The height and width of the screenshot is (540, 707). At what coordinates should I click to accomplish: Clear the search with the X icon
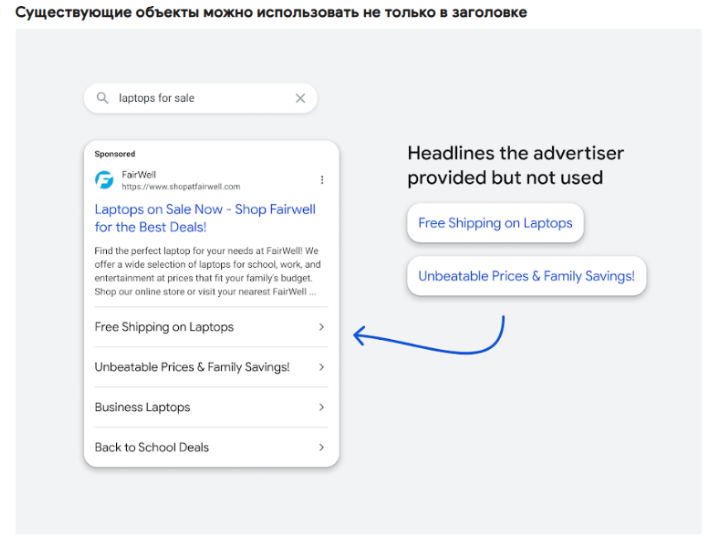tap(300, 98)
